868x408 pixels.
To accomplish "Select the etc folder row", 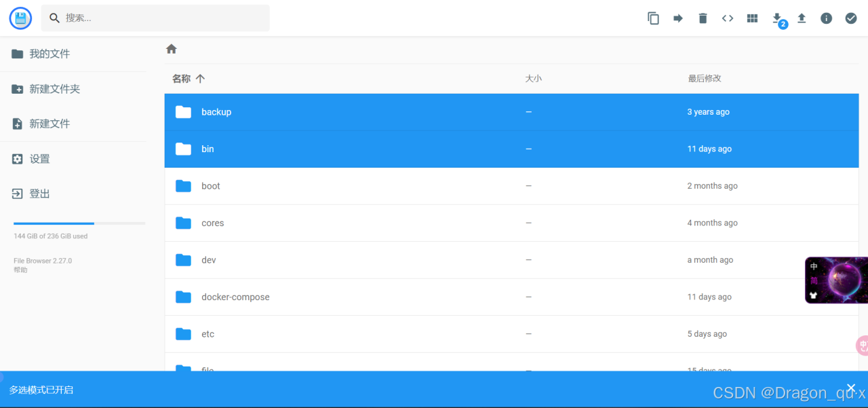I will [511, 334].
